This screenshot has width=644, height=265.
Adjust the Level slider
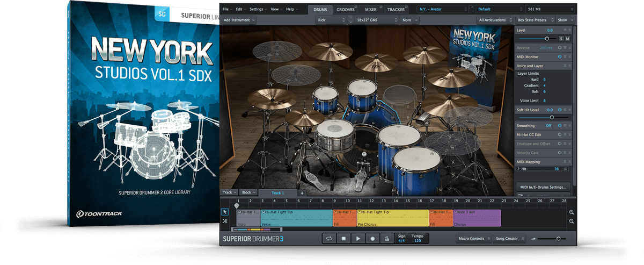pos(537,39)
